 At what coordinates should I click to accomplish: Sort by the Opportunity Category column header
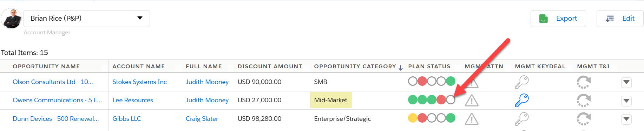pyautogui.click(x=355, y=66)
